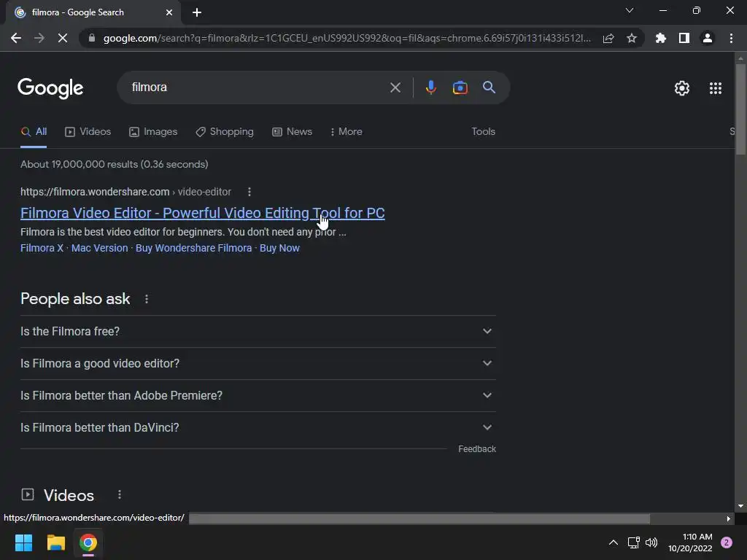Image resolution: width=747 pixels, height=560 pixels.
Task: Click the vertical page scrollbar thumb
Action: click(740, 109)
